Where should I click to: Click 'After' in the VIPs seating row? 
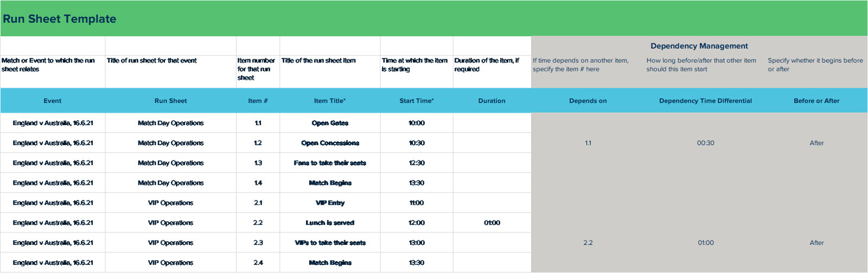coord(816,243)
